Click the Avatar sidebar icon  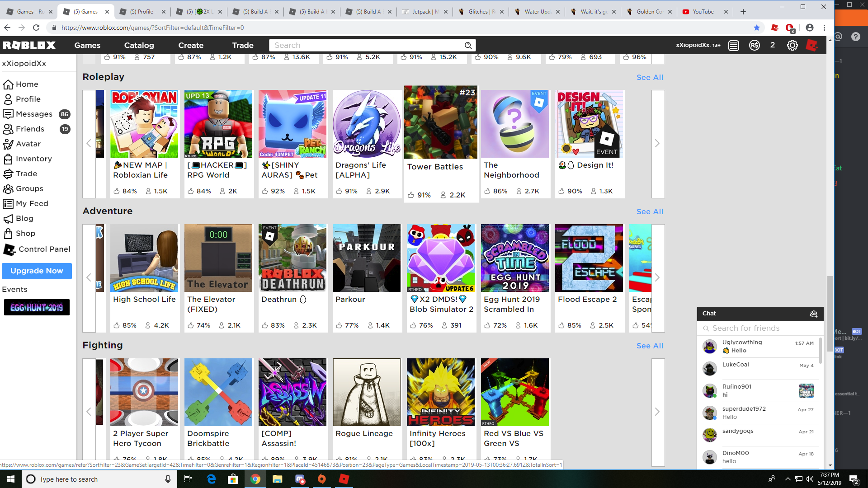point(8,144)
